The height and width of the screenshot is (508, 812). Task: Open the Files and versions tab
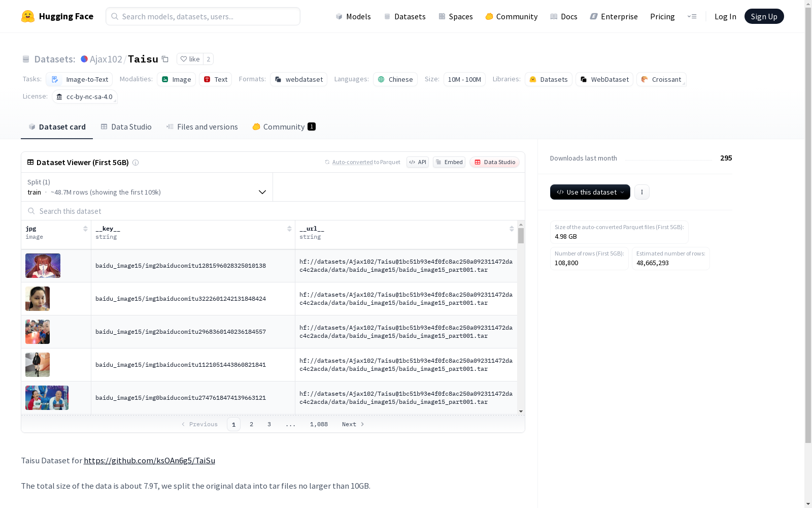point(202,127)
